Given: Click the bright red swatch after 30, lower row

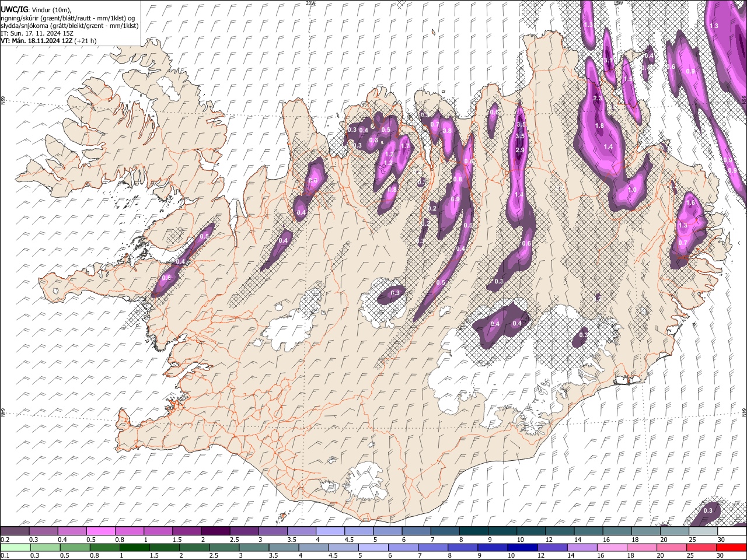Looking at the screenshot, I should coord(731,547).
